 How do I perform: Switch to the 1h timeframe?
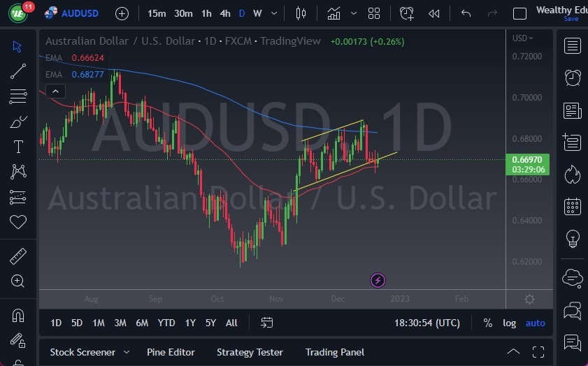coord(206,14)
